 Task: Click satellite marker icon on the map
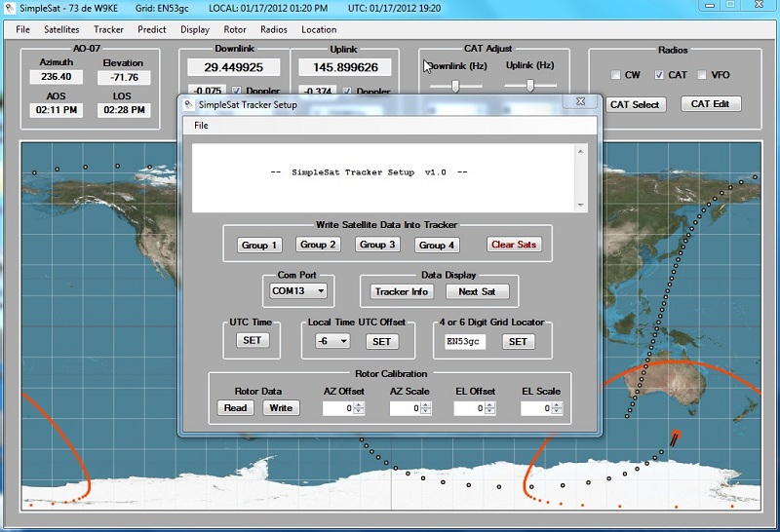tap(675, 437)
